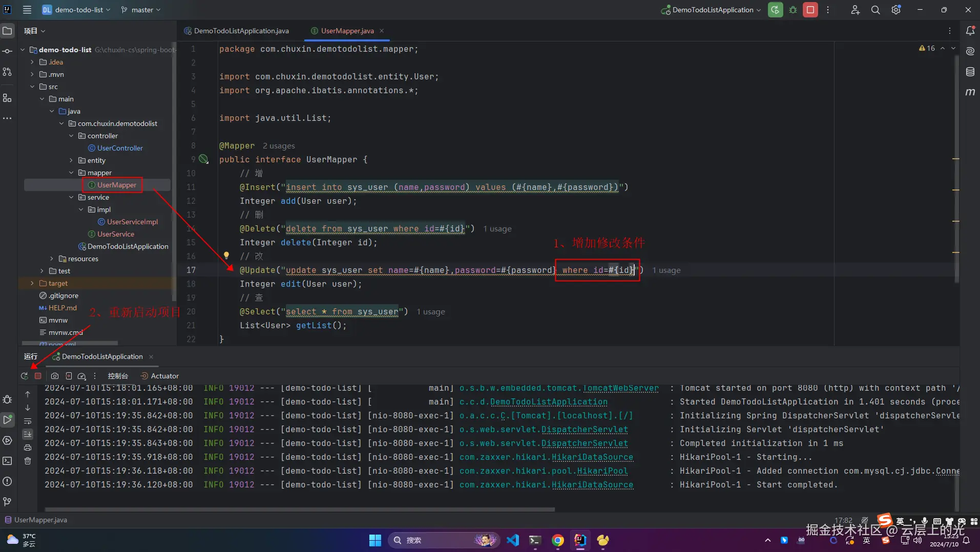Image resolution: width=980 pixels, height=552 pixels.
Task: Expand the target folder
Action: [32, 283]
